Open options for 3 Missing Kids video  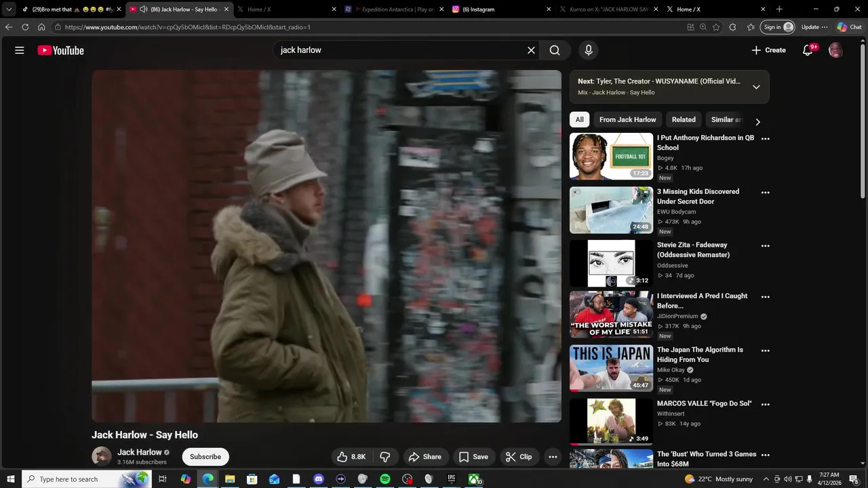pyautogui.click(x=766, y=192)
